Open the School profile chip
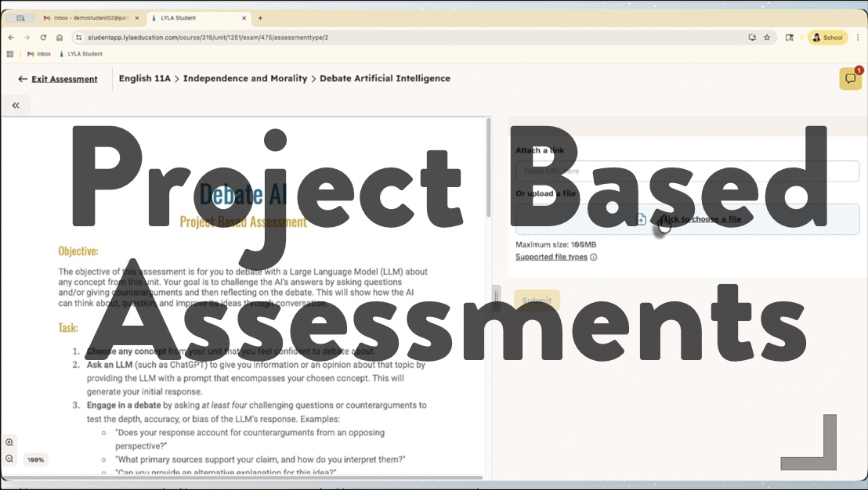 point(827,38)
